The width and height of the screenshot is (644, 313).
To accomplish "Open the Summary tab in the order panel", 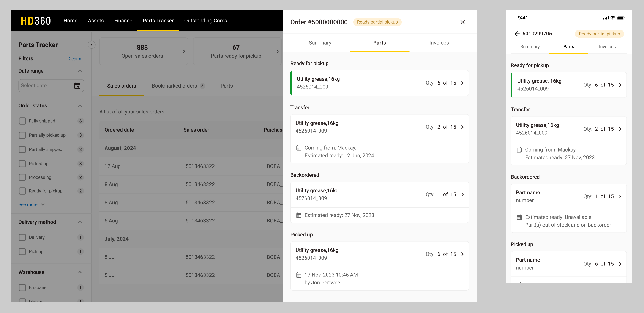I will pos(320,43).
